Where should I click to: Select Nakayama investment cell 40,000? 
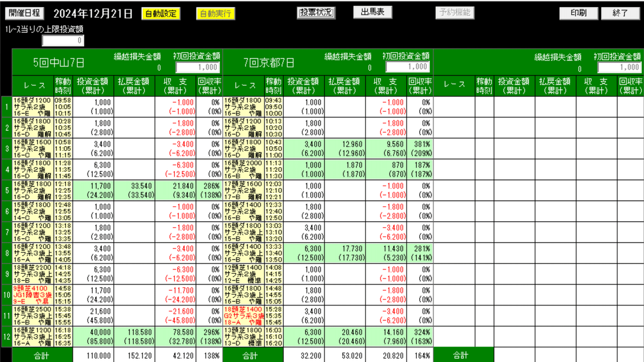click(93, 337)
